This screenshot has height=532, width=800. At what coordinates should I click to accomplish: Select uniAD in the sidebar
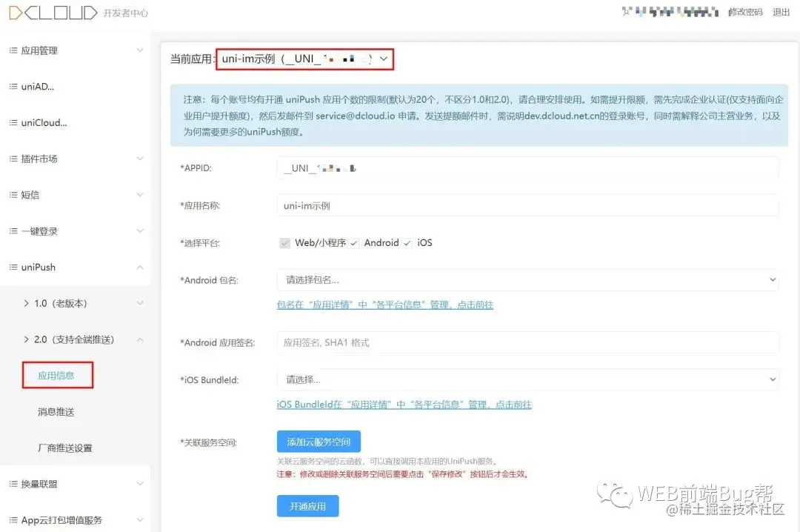click(x=37, y=86)
